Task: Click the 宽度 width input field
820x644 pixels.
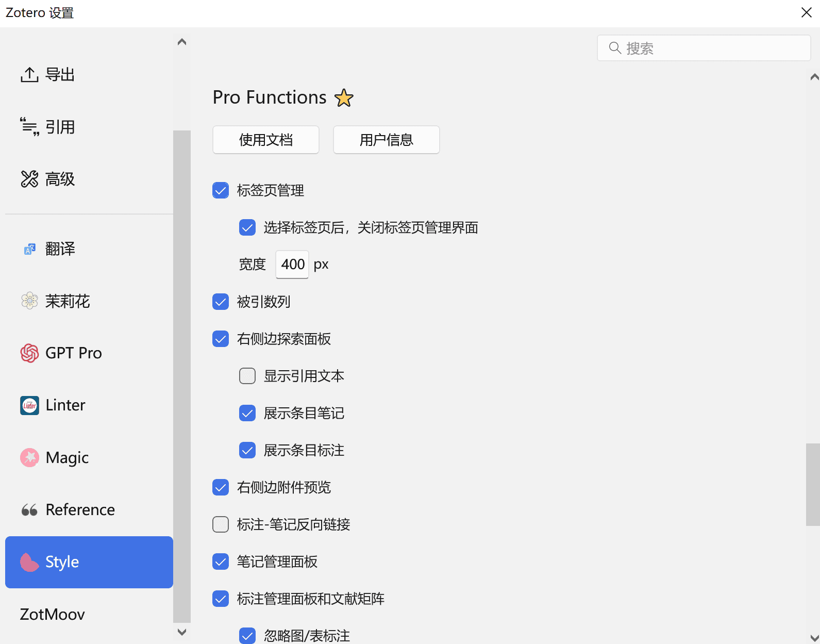Action: pyautogui.click(x=292, y=265)
